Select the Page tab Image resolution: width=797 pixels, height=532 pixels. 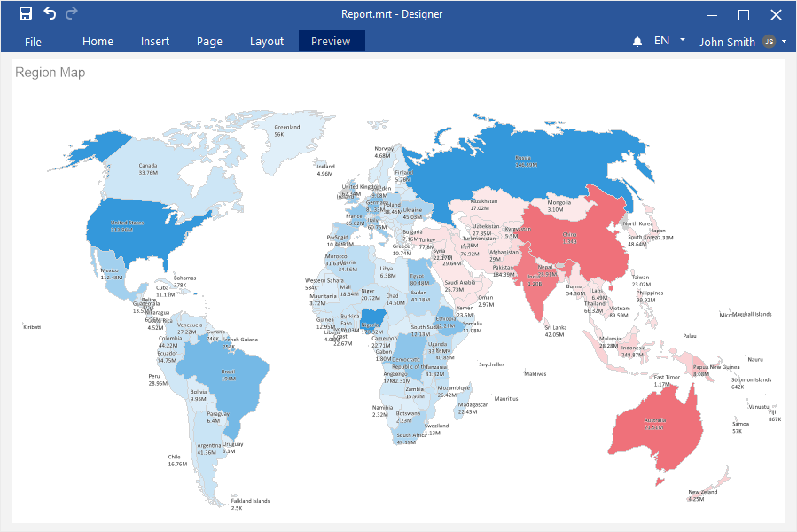click(x=209, y=42)
